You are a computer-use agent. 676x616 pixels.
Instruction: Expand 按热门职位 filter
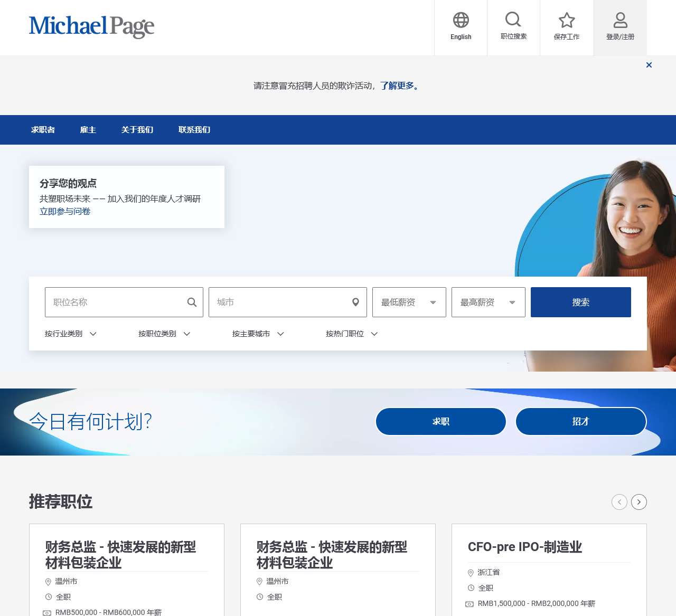(x=352, y=334)
